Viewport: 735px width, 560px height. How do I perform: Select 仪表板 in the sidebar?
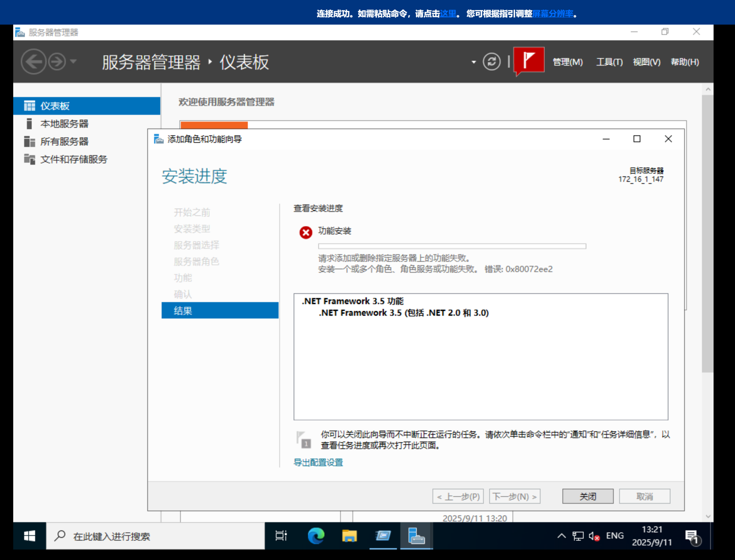87,106
